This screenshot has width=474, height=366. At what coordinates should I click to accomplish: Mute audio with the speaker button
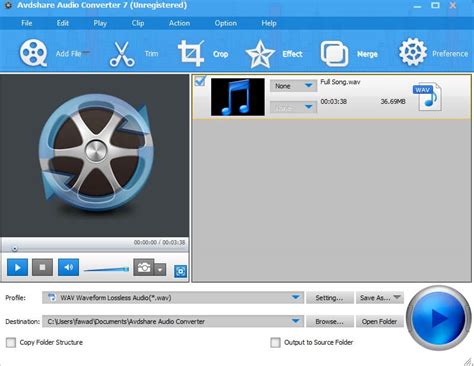[68, 267]
